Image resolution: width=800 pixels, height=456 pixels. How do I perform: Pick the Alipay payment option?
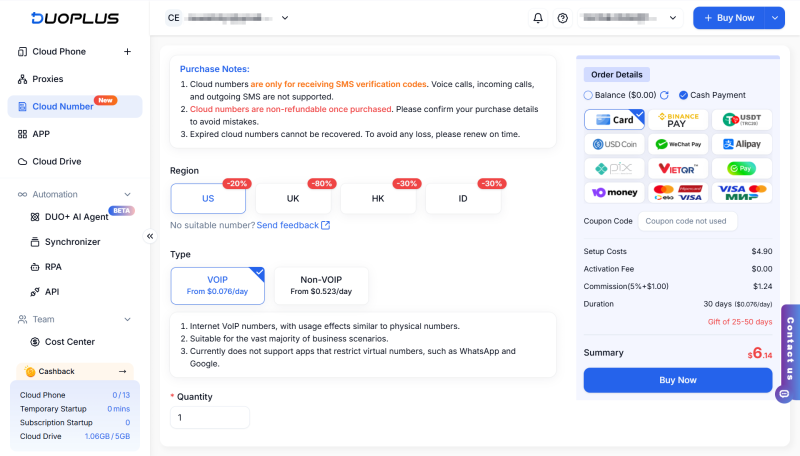(x=742, y=144)
